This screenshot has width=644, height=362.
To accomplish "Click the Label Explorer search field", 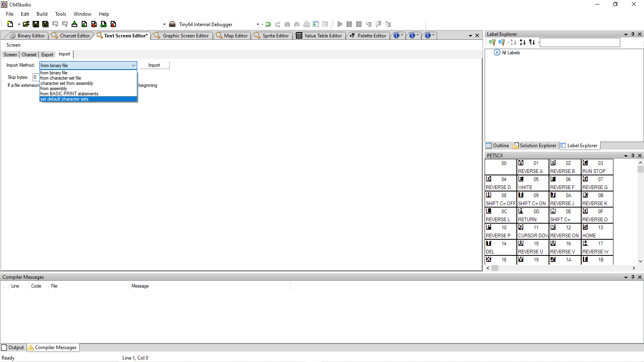I will click(580, 42).
